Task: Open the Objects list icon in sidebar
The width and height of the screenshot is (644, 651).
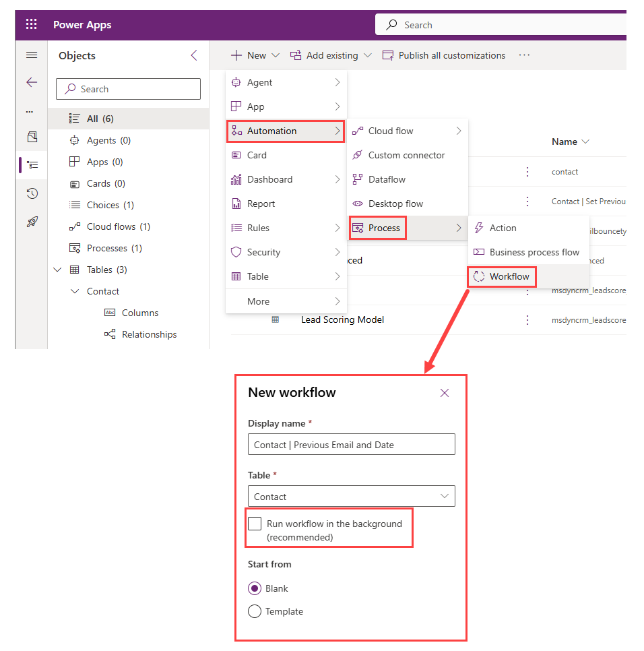Action: pos(32,165)
